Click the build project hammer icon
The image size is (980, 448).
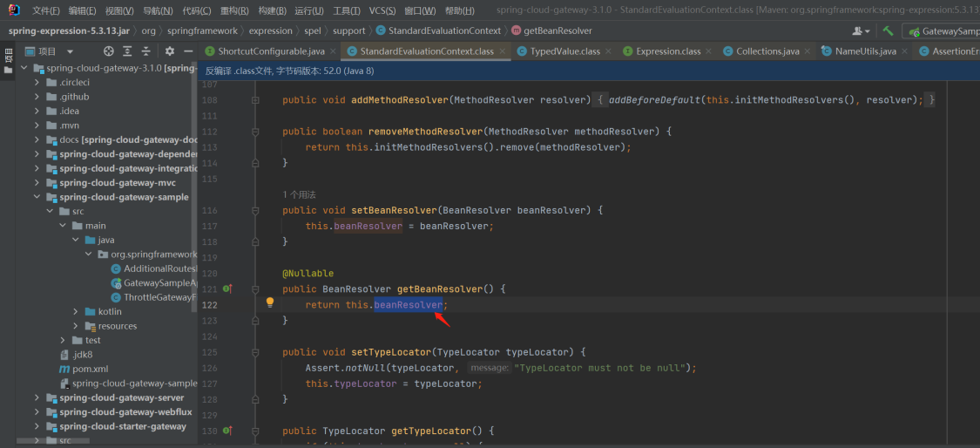point(889,31)
